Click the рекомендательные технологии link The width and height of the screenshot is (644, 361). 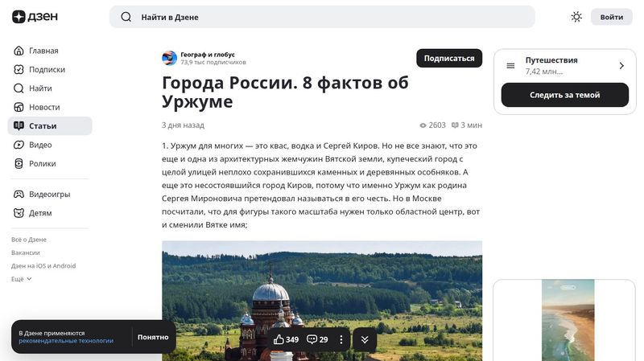[66, 341]
